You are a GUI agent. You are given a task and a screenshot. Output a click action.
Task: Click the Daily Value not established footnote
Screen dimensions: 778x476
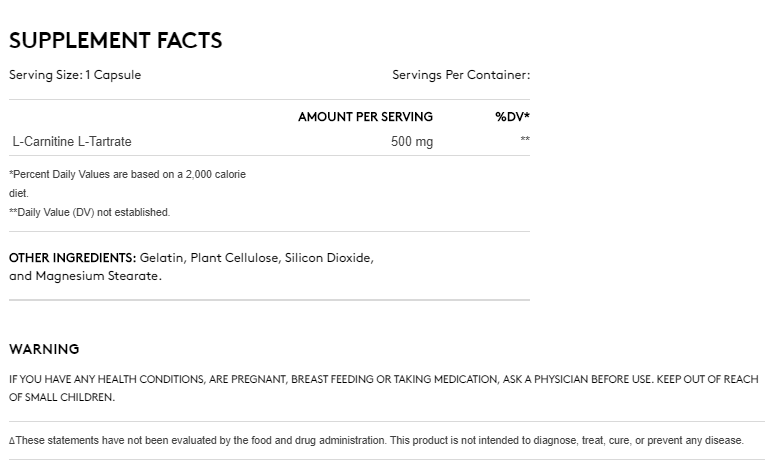[89, 212]
